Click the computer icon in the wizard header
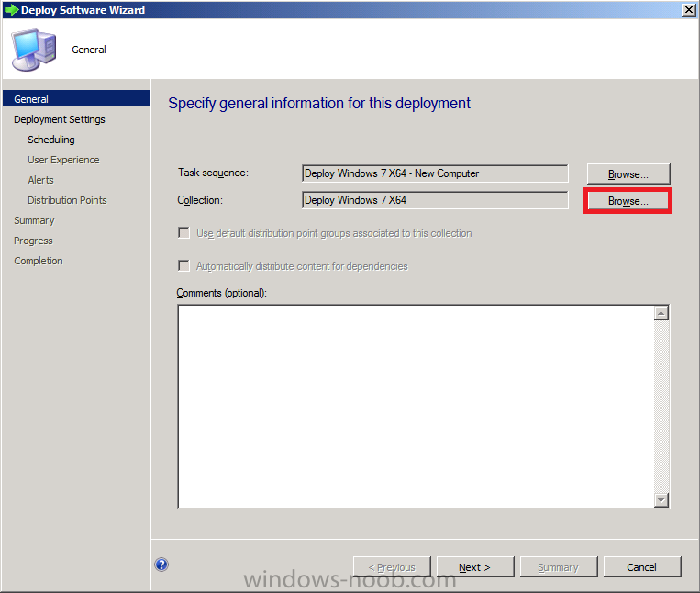 click(x=34, y=50)
